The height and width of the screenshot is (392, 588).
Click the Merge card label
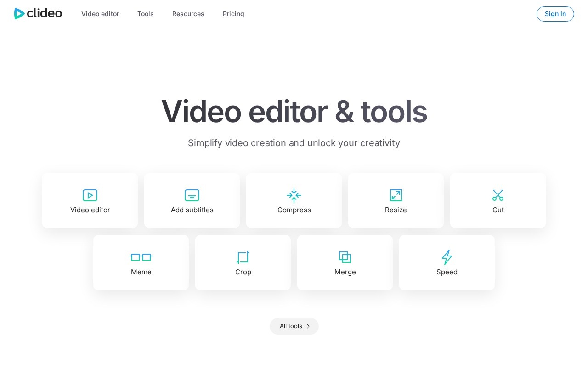345,272
